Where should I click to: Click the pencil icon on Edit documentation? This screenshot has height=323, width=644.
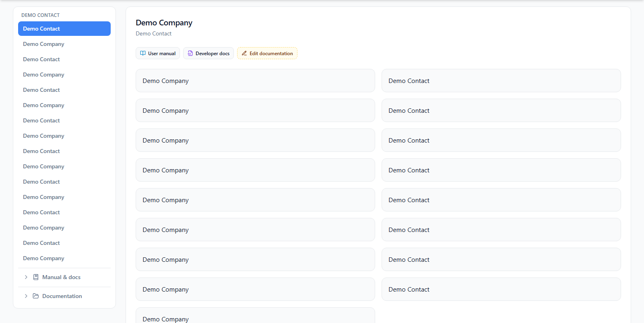pyautogui.click(x=244, y=53)
